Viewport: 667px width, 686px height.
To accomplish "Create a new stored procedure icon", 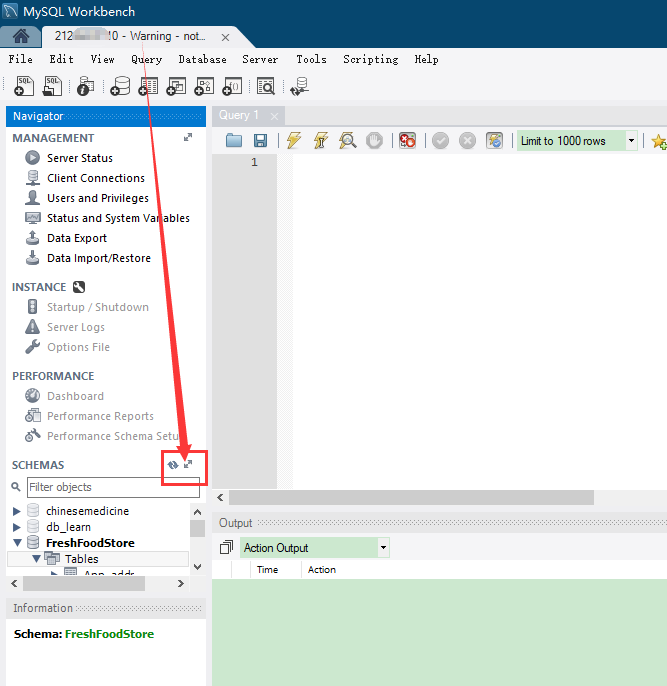I will pos(204,86).
